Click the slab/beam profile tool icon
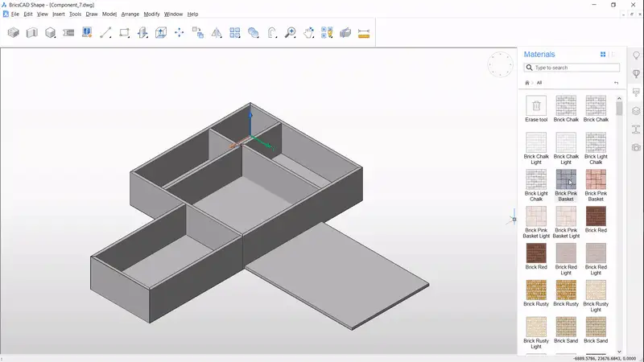Viewport: 644px width, 362px height. coord(68,32)
